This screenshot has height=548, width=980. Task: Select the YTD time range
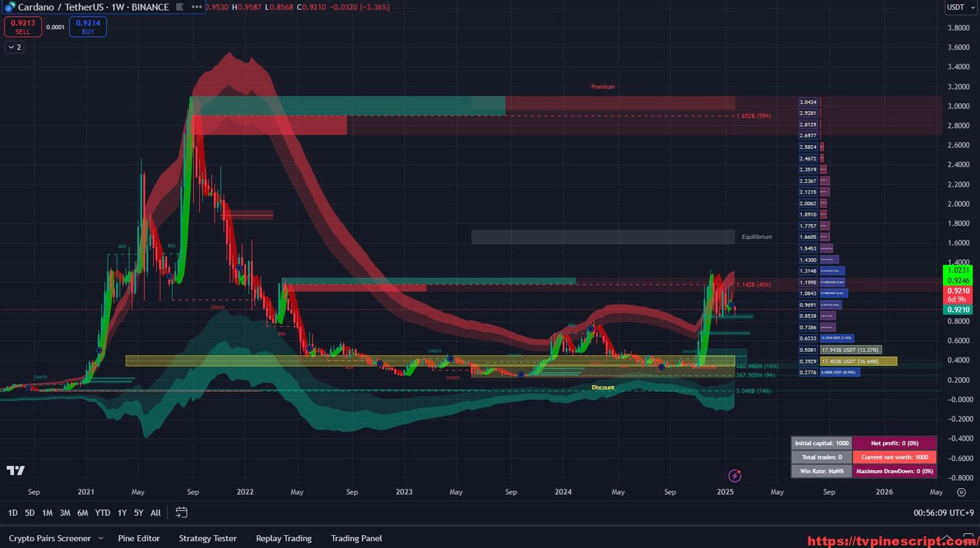102,512
